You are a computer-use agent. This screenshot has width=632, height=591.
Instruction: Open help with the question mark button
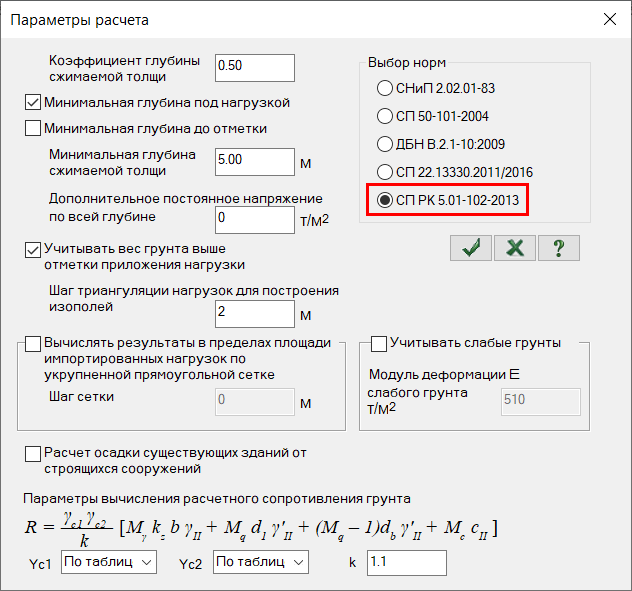click(559, 248)
